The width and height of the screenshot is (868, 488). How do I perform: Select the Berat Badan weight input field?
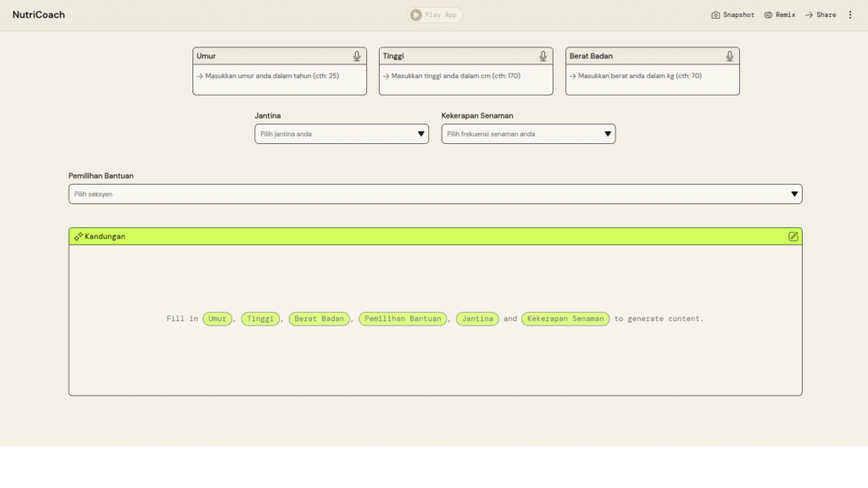[653, 76]
